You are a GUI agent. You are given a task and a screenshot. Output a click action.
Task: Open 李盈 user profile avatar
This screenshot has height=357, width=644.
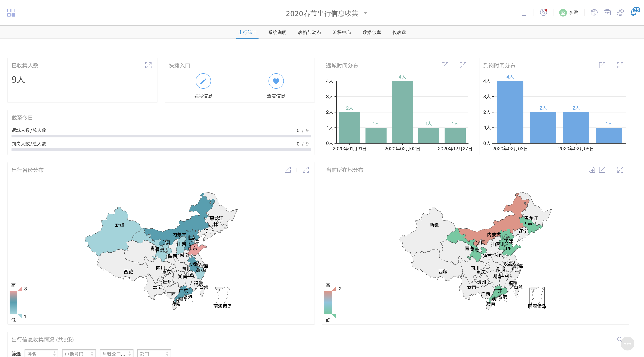(x=563, y=12)
